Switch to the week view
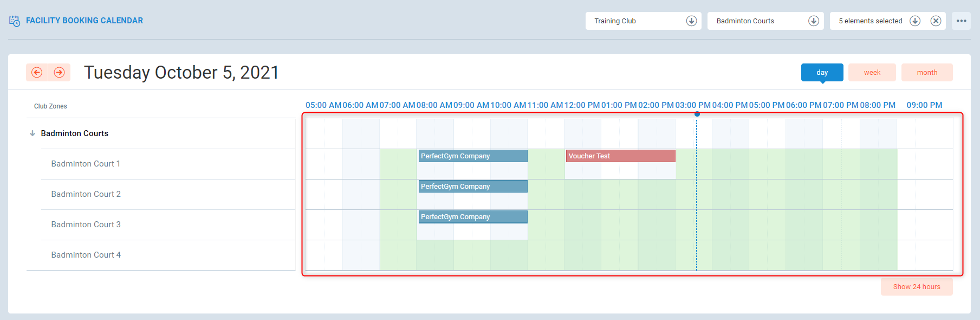The image size is (980, 320). pos(872,73)
